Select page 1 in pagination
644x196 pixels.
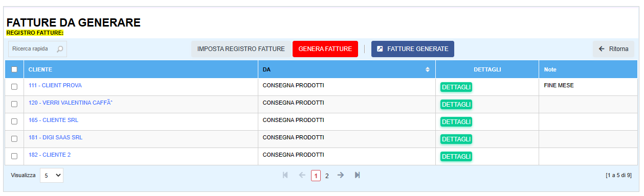click(x=316, y=176)
